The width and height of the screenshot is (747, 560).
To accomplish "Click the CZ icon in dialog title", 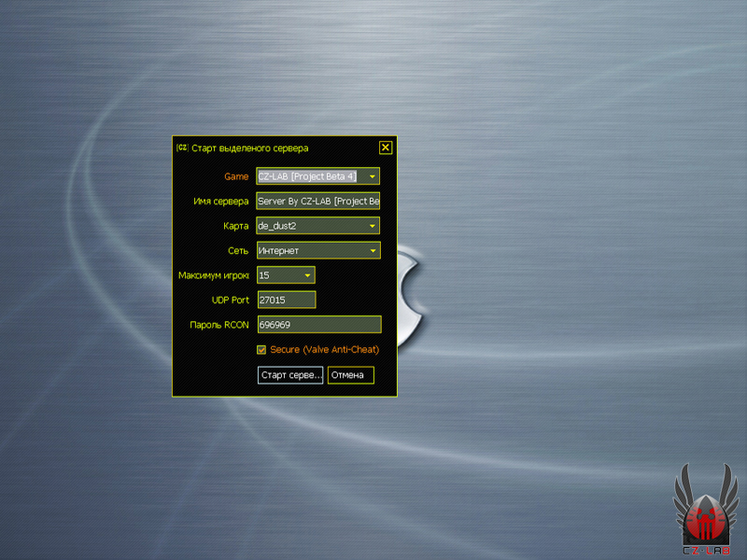I will pyautogui.click(x=182, y=147).
